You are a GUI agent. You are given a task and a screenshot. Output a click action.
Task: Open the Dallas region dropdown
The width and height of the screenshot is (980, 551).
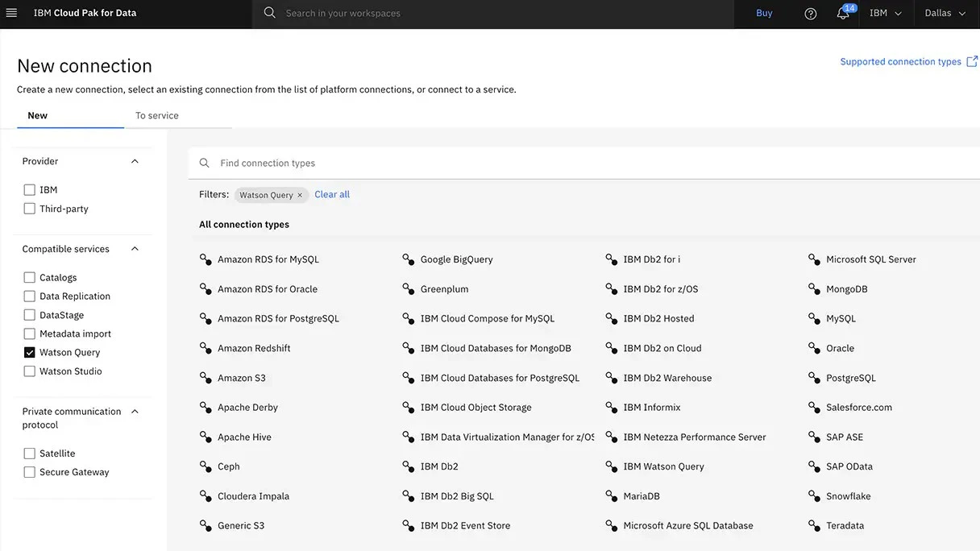pos(945,14)
